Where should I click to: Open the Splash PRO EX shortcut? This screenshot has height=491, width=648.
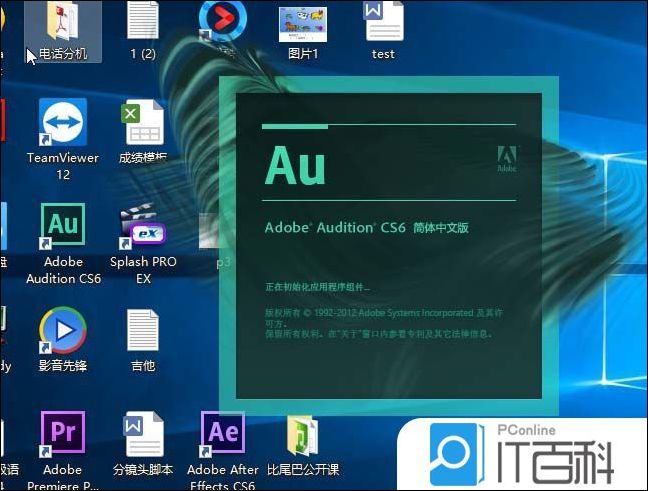pos(143,228)
